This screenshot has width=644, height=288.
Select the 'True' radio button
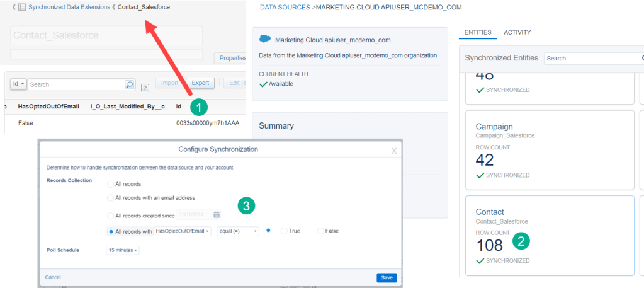click(284, 231)
